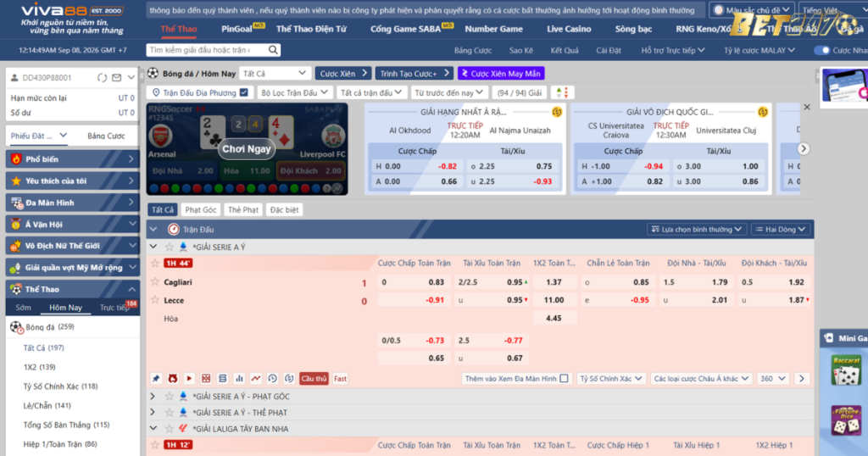The height and width of the screenshot is (456, 868).
Task: Click the red mascot icon in match toolbar
Action: point(173,379)
